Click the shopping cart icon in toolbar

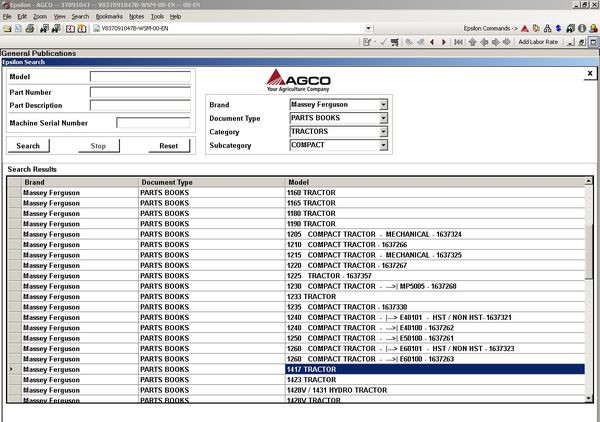coord(396,43)
